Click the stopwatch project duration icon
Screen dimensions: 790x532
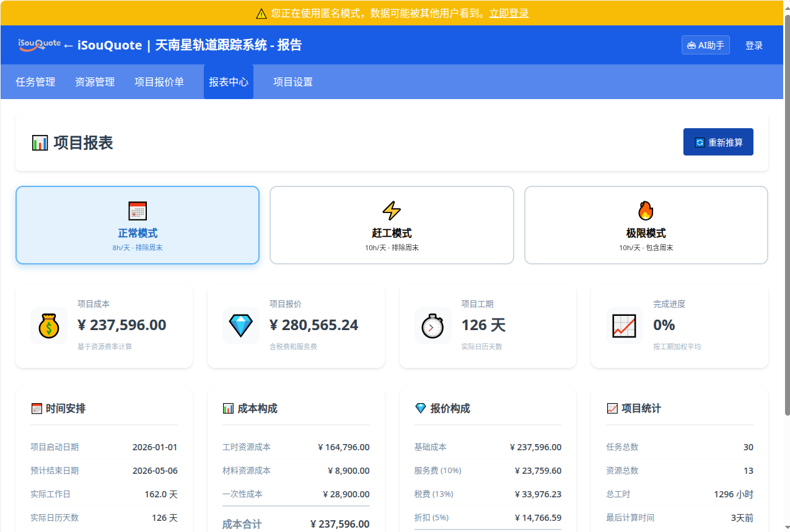(x=432, y=326)
